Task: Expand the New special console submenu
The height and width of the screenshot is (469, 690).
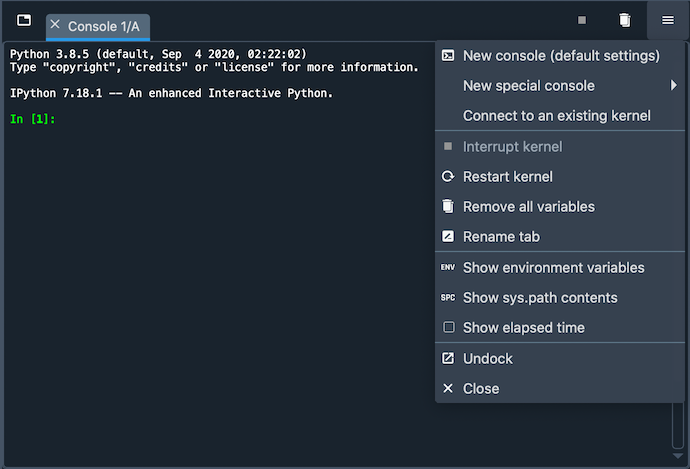Action: point(528,86)
